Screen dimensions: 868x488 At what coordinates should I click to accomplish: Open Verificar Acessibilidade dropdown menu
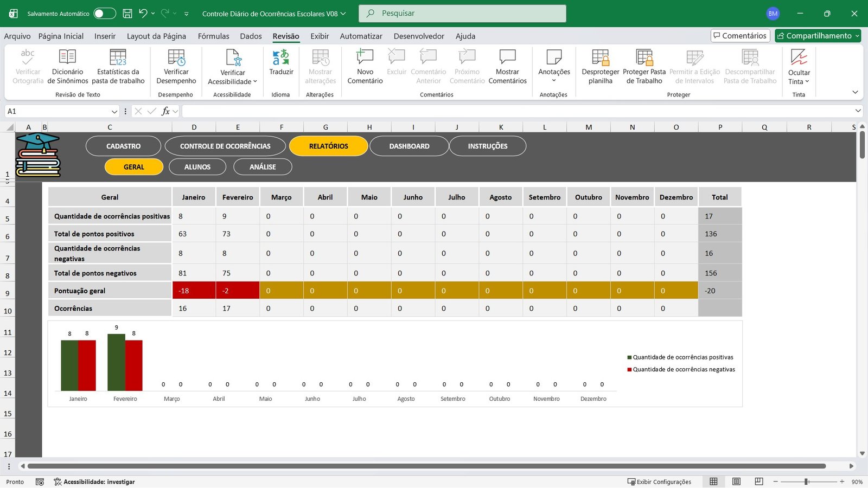coord(233,81)
